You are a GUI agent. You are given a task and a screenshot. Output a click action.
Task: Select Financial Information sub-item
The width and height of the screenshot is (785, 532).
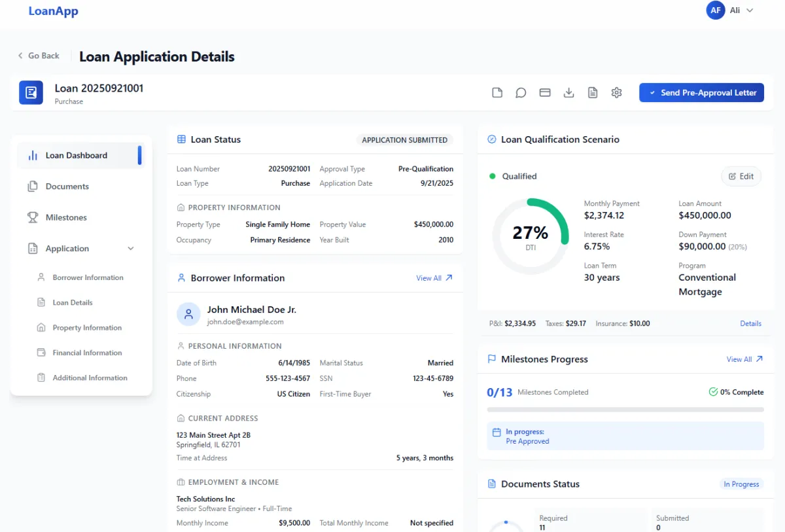pyautogui.click(x=87, y=353)
